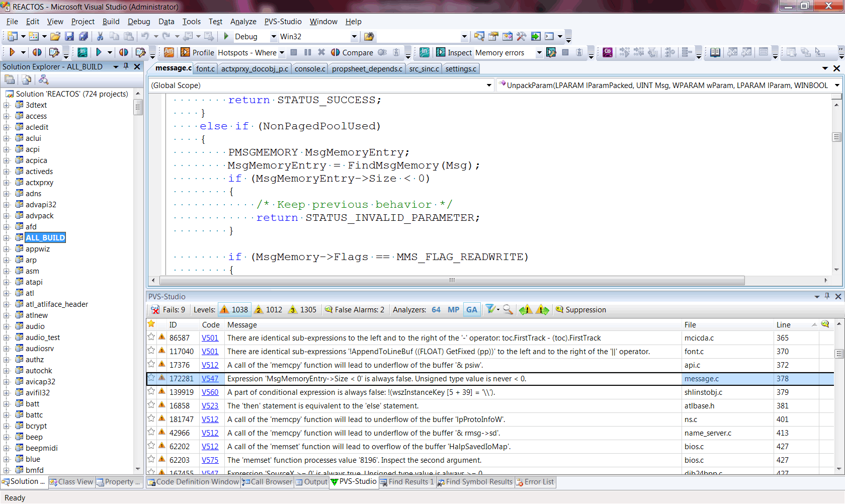
Task: Click the Solution Explorer Show All Files icon
Action: (27, 79)
